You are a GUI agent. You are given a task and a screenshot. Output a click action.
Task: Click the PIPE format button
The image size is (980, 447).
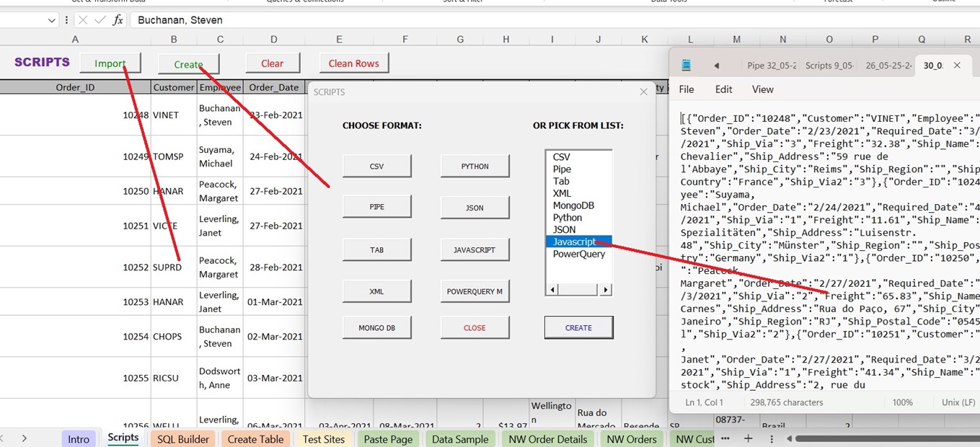(x=376, y=207)
